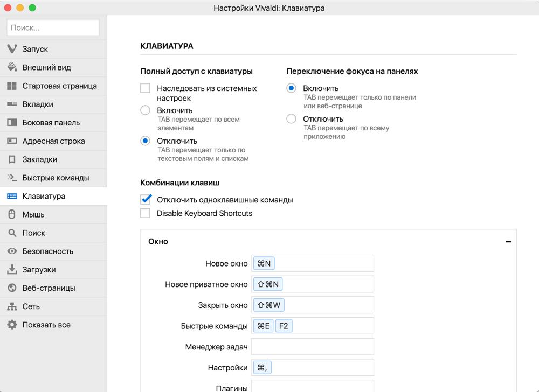Open the network icon for Сеть

coord(12,306)
